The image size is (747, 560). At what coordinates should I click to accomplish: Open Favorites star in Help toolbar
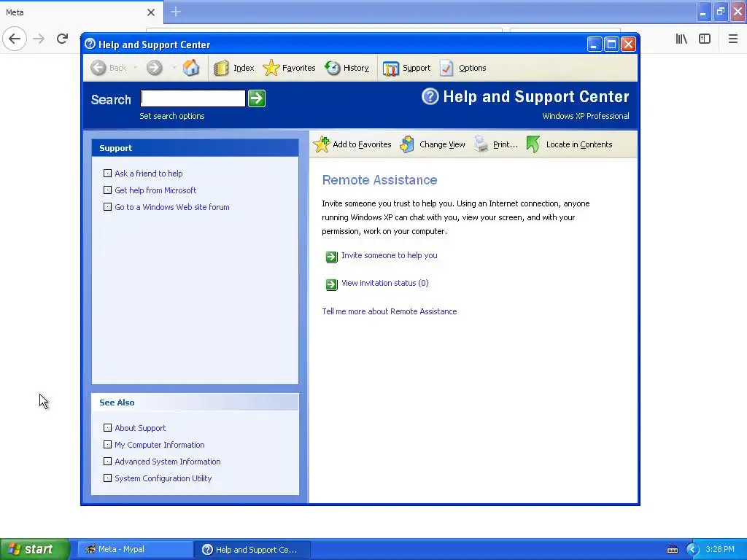[271, 68]
